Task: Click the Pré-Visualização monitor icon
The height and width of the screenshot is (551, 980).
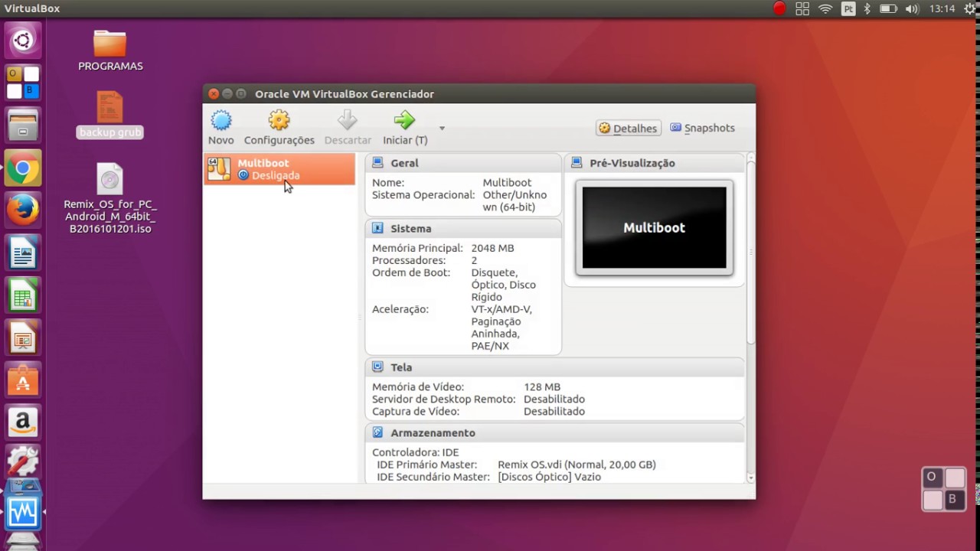Action: pyautogui.click(x=577, y=163)
